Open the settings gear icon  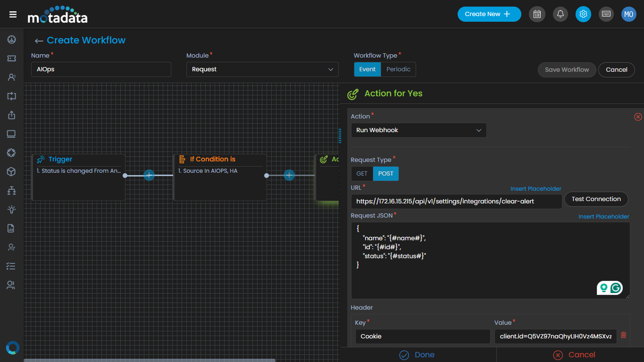[583, 14]
